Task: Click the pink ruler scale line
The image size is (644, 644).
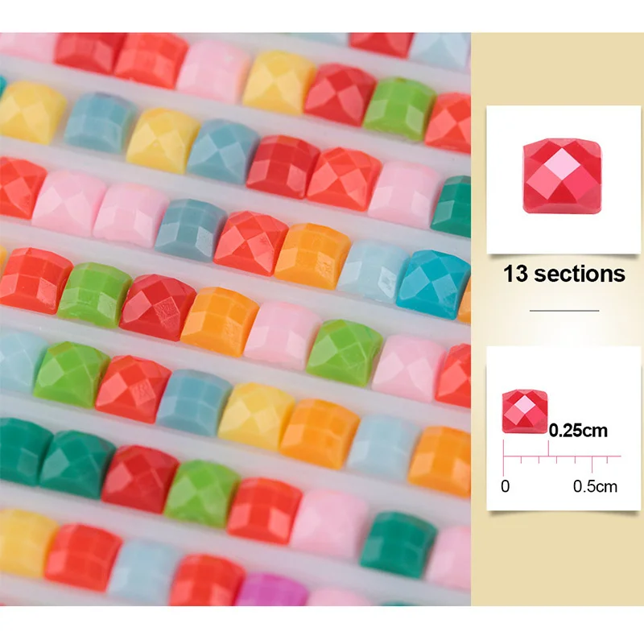Action: (562, 456)
